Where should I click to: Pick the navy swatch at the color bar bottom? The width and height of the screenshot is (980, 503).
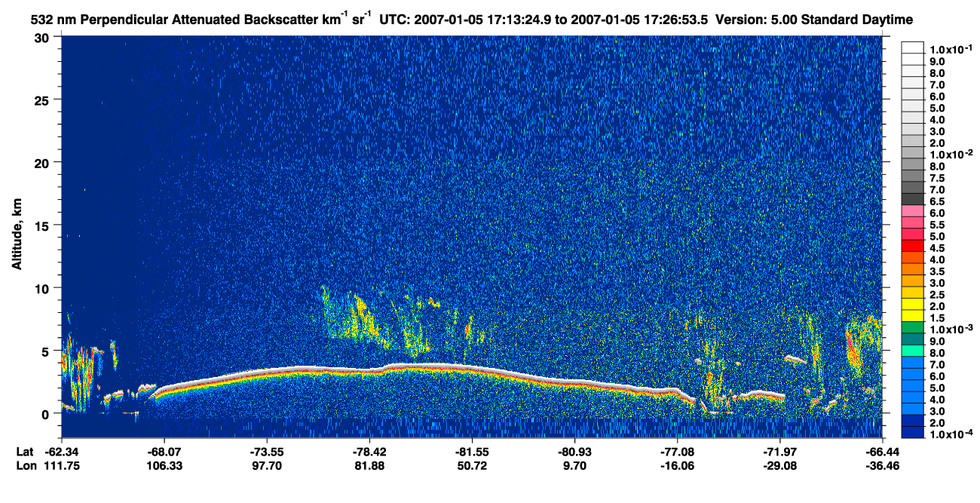coord(913,431)
